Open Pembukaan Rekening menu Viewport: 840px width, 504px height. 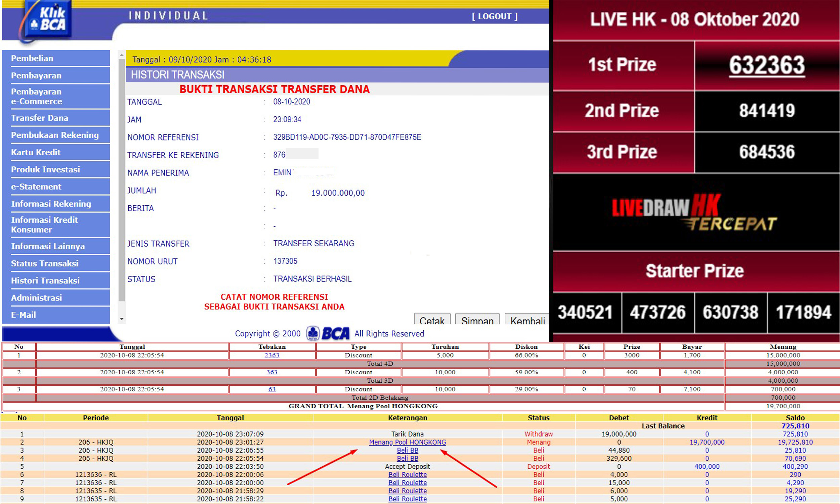click(56, 135)
